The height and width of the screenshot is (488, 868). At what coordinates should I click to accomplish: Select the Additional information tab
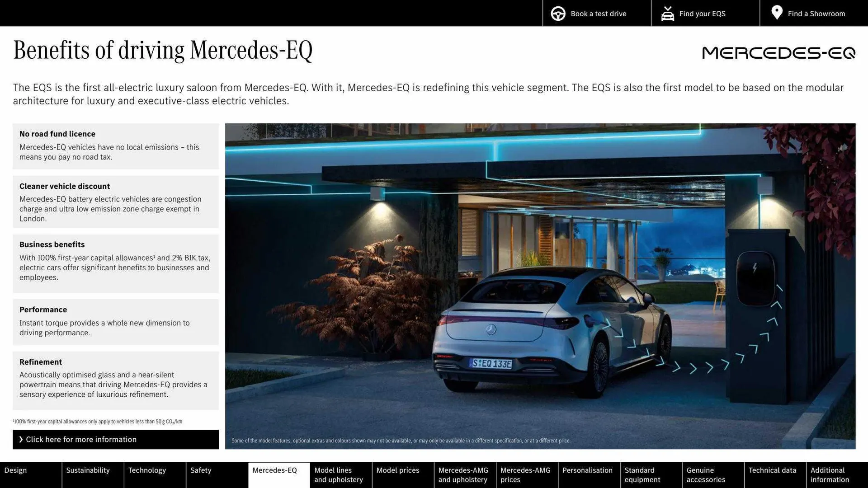tap(830, 475)
